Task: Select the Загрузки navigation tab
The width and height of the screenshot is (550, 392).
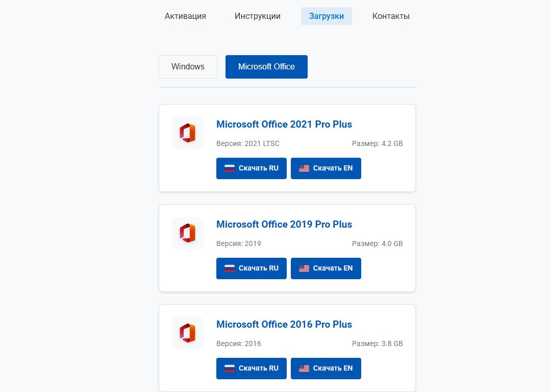Action: point(327,16)
